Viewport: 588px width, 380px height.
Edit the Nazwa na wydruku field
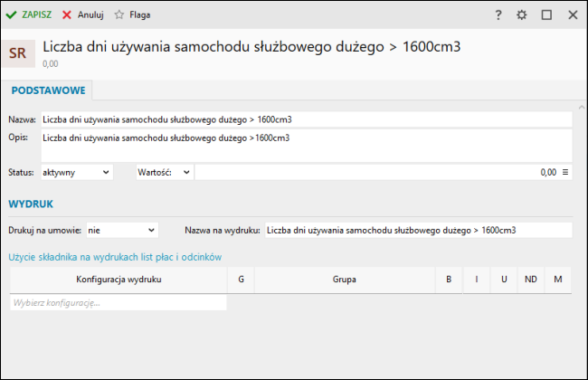click(x=419, y=231)
